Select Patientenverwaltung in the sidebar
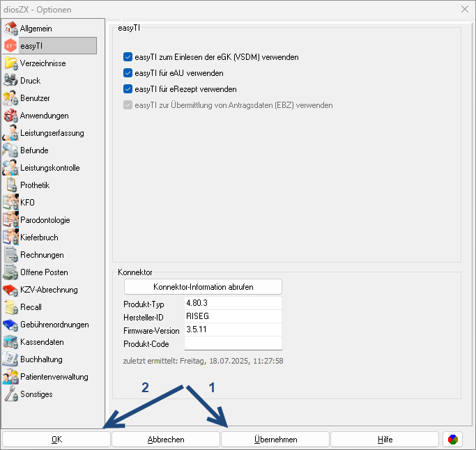This screenshot has height=450, width=476. [54, 377]
